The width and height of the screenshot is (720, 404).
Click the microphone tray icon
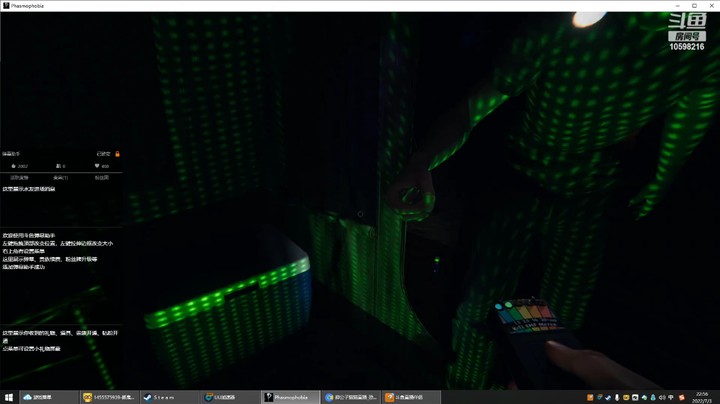point(617,398)
